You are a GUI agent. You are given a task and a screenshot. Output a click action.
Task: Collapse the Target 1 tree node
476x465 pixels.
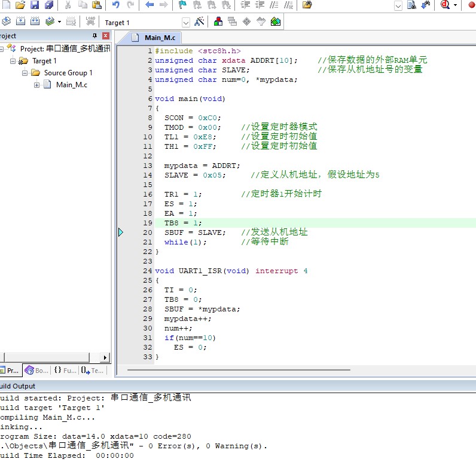tap(13, 61)
